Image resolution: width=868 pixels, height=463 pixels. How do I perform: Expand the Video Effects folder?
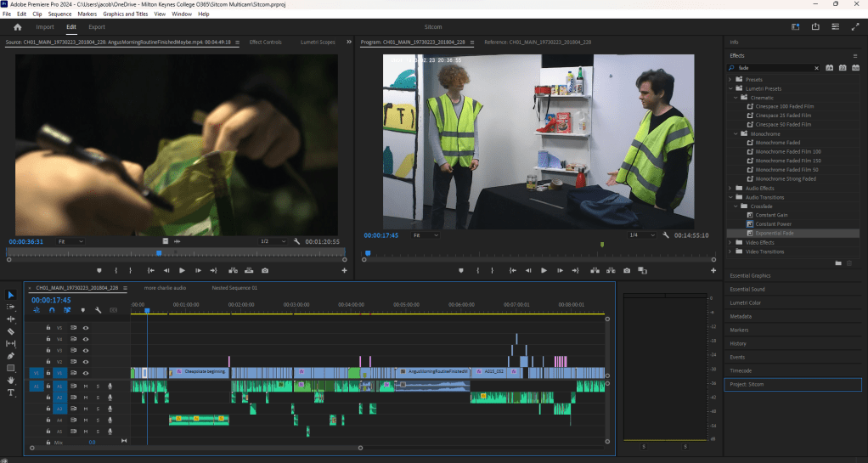730,243
